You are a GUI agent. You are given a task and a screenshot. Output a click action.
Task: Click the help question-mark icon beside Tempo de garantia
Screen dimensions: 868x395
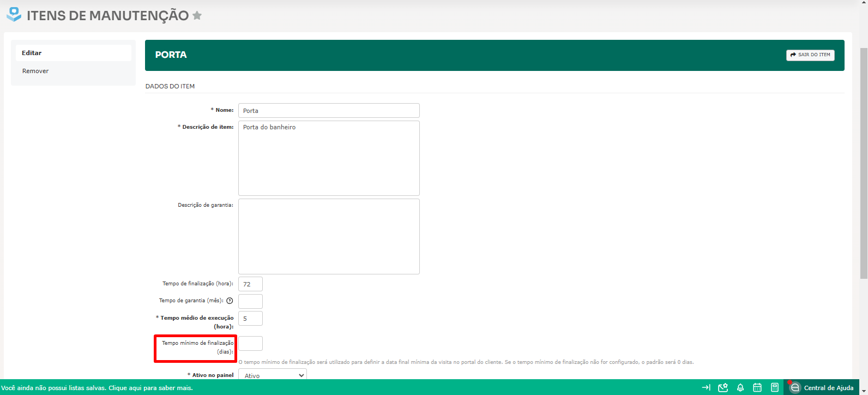(230, 301)
